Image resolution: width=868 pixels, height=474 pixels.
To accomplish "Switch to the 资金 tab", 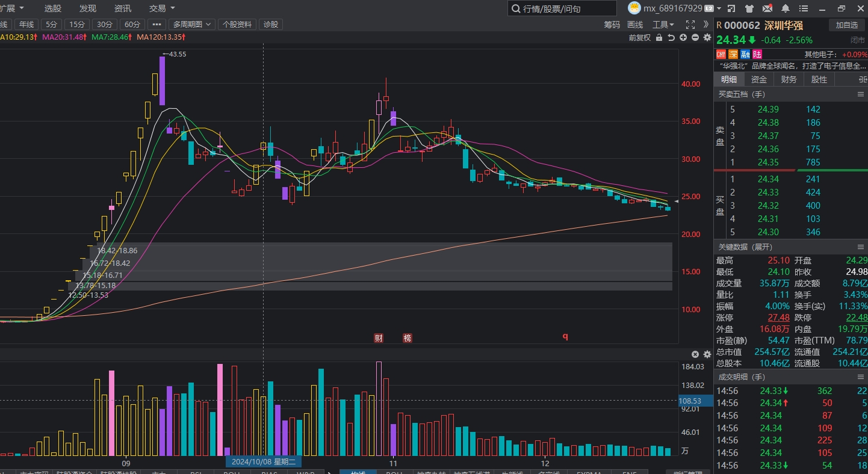I will [x=759, y=79].
